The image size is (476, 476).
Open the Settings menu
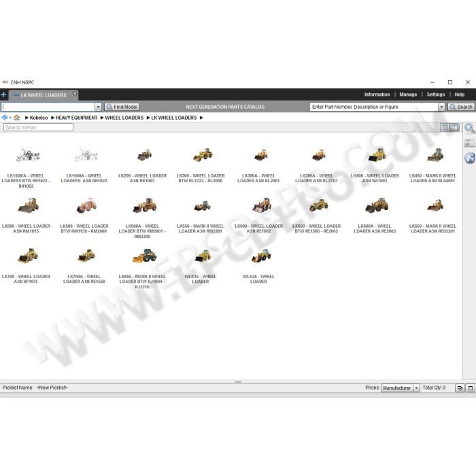(x=436, y=95)
